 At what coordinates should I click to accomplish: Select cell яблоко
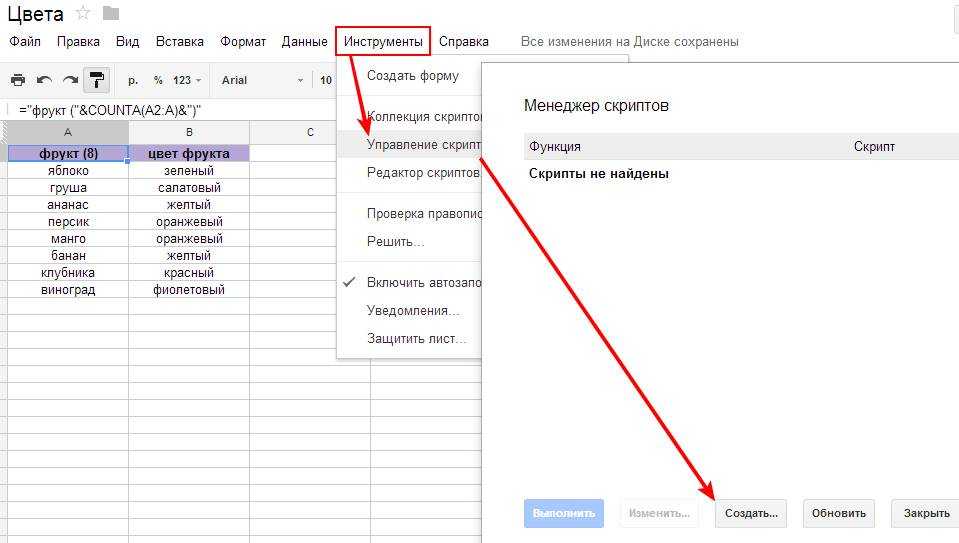[68, 171]
